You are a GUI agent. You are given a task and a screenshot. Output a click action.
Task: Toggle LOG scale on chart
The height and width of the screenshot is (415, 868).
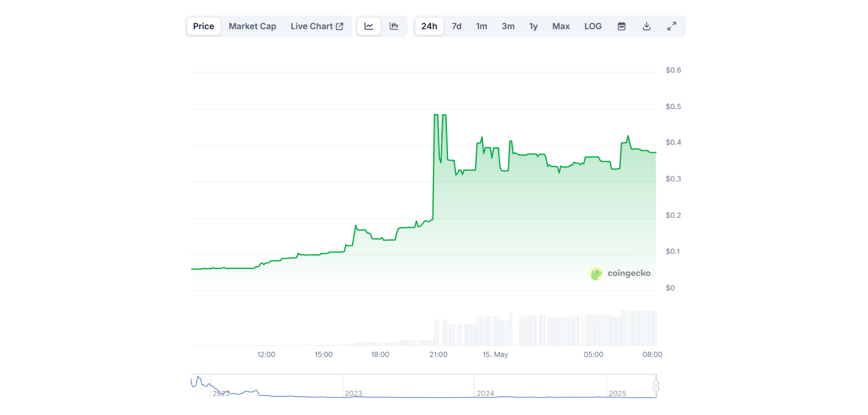click(x=593, y=26)
